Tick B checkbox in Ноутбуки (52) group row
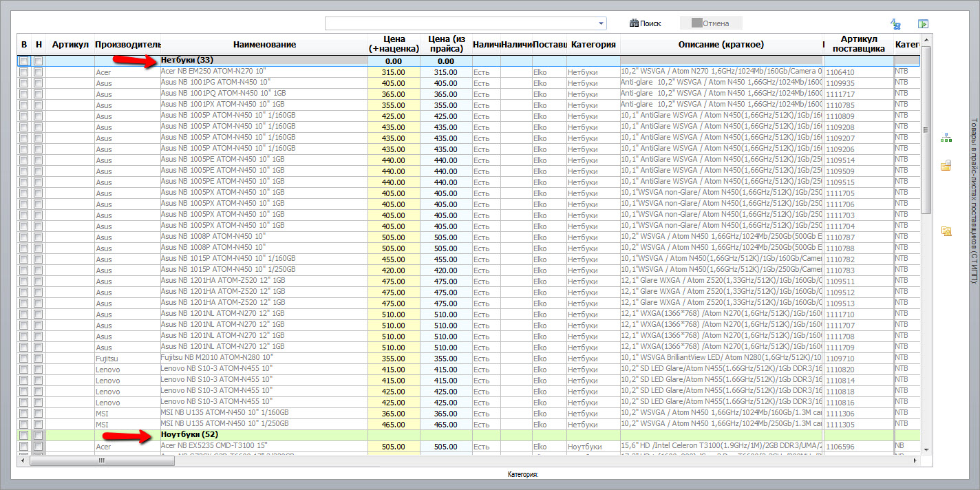The height and width of the screenshot is (490, 980). click(24, 436)
